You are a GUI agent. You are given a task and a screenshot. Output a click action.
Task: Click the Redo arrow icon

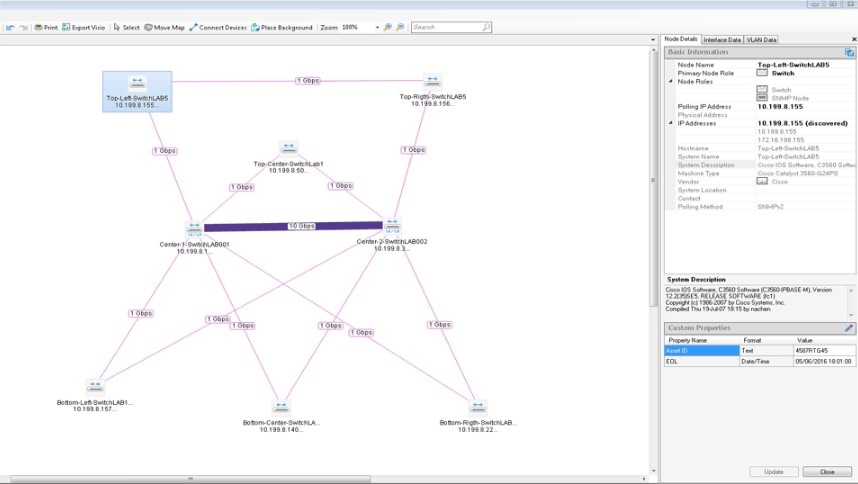23,27
